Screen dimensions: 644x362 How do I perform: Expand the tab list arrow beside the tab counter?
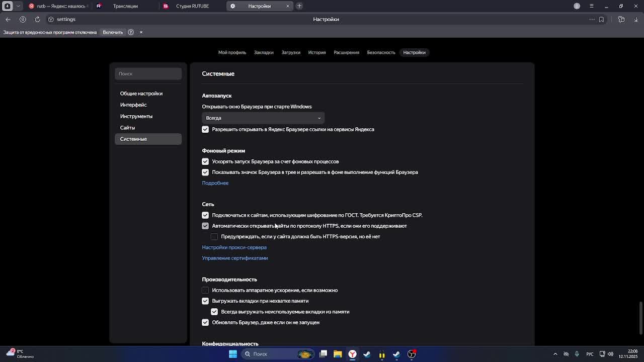pos(19,6)
